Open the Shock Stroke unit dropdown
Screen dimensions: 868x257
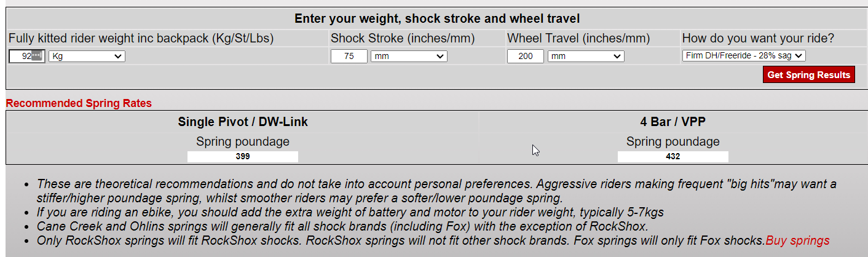(409, 57)
